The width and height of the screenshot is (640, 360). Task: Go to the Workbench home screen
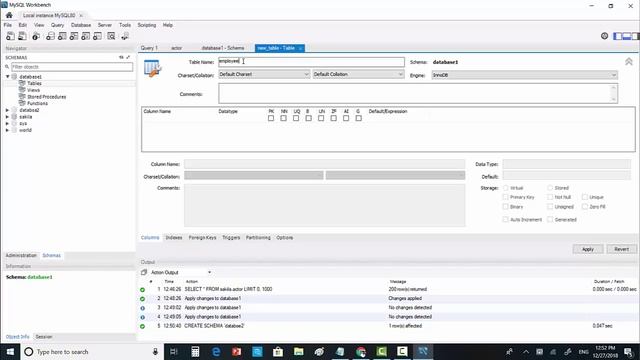(9, 15)
